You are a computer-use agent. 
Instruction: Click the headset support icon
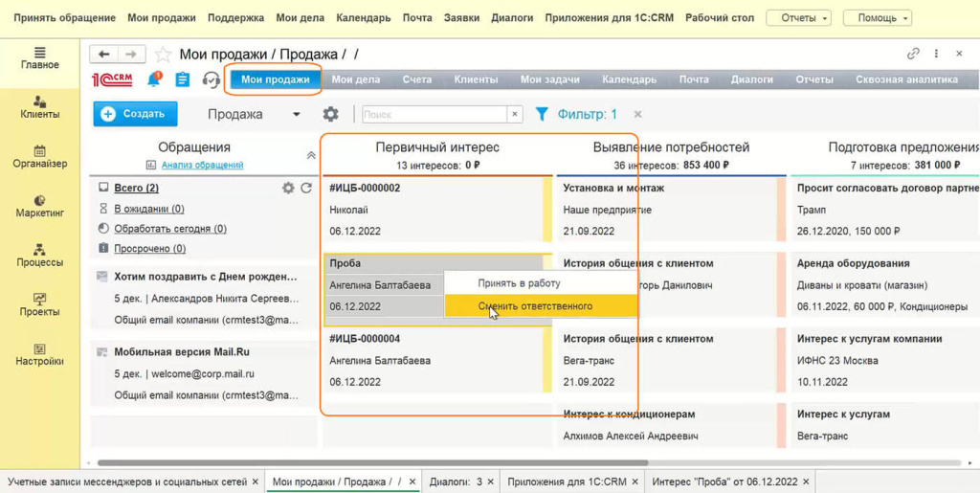(212, 80)
